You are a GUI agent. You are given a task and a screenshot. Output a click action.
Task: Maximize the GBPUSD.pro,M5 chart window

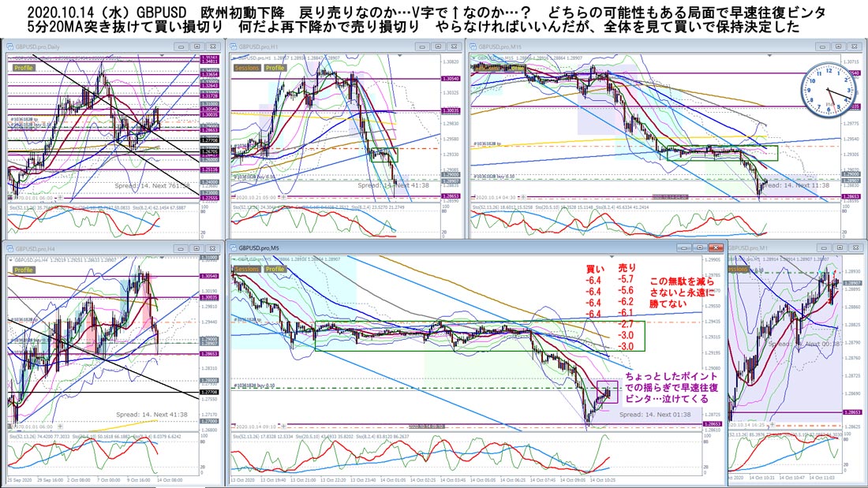[700, 248]
